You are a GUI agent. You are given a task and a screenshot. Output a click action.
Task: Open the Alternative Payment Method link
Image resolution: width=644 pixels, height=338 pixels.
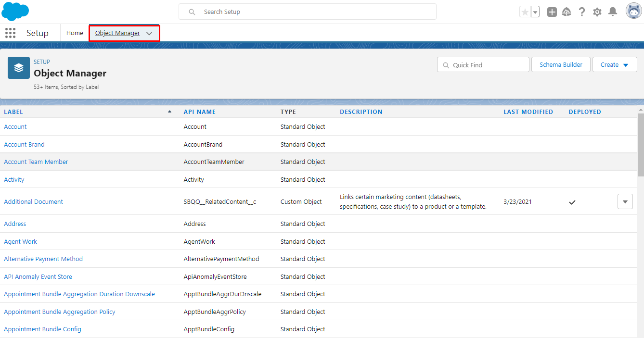(x=43, y=259)
